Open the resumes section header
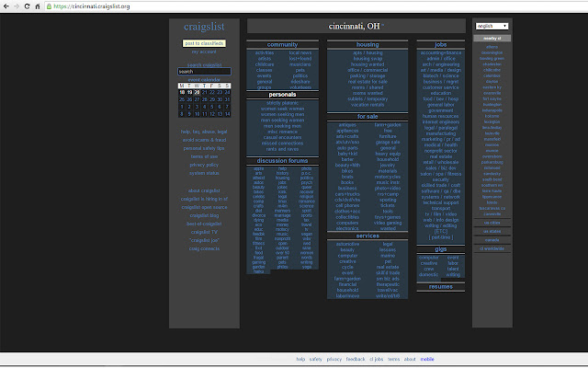The height and width of the screenshot is (368, 588). point(441,287)
